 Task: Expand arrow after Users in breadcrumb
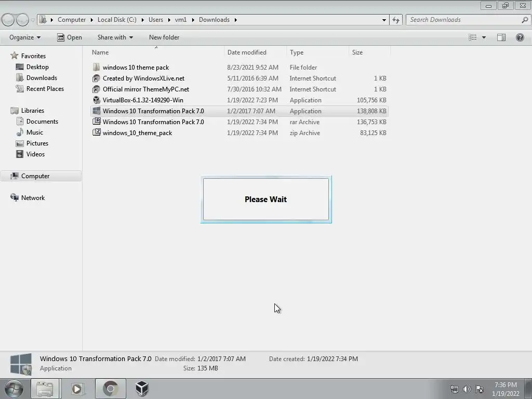click(169, 20)
